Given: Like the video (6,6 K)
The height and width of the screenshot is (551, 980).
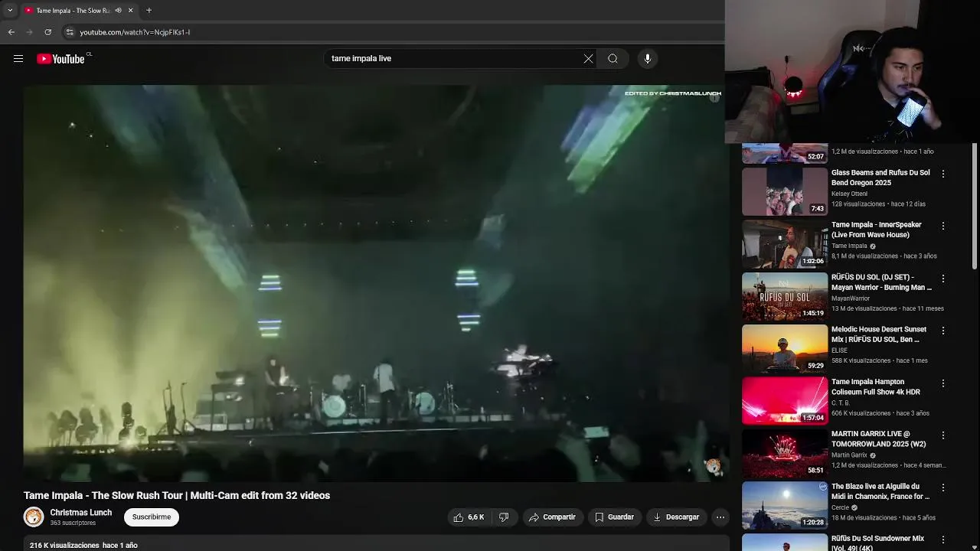Looking at the screenshot, I should 469,517.
